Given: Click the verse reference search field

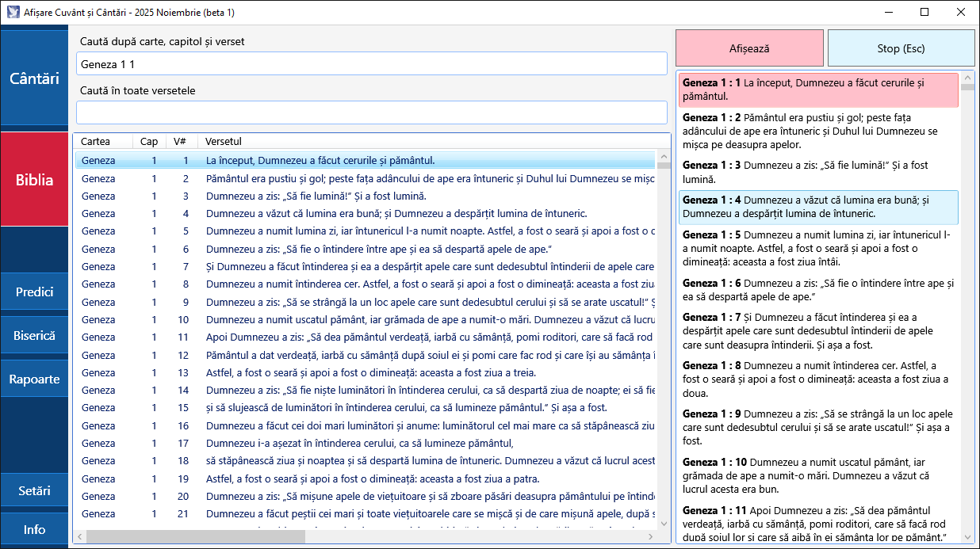Looking at the screenshot, I should [370, 63].
